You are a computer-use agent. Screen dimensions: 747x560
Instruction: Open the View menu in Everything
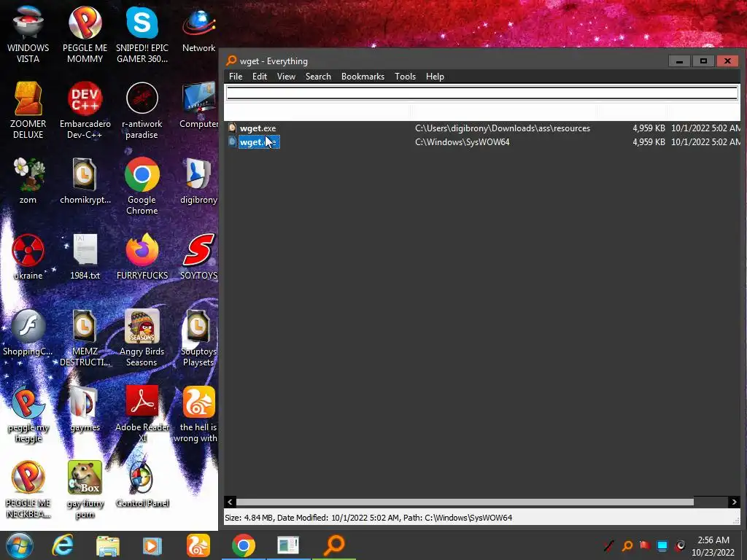tap(286, 77)
